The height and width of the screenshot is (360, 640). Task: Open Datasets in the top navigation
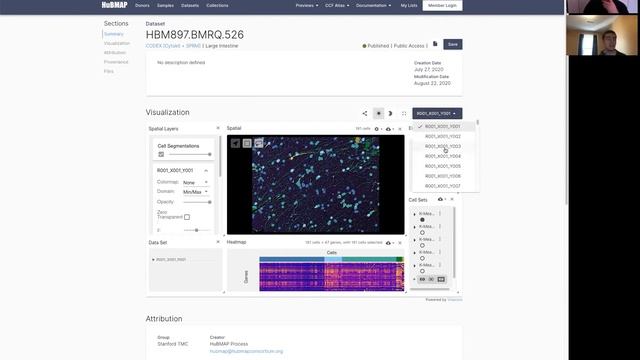[x=190, y=6]
